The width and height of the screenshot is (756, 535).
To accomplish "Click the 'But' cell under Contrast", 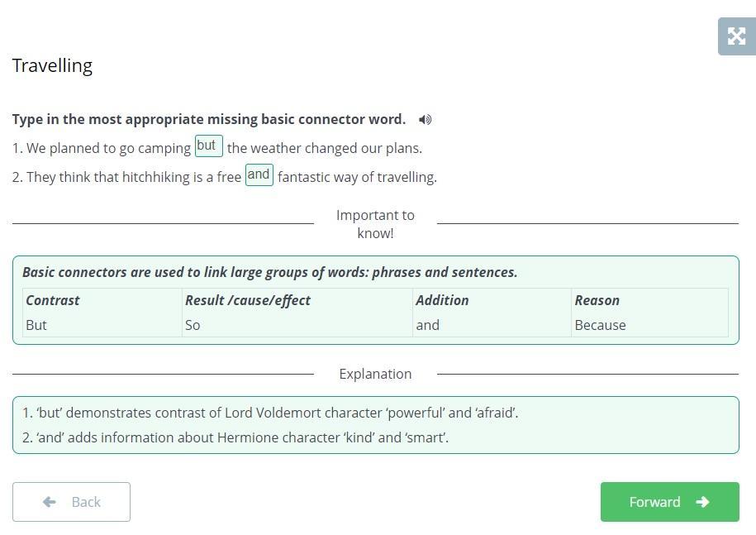I will tap(36, 325).
